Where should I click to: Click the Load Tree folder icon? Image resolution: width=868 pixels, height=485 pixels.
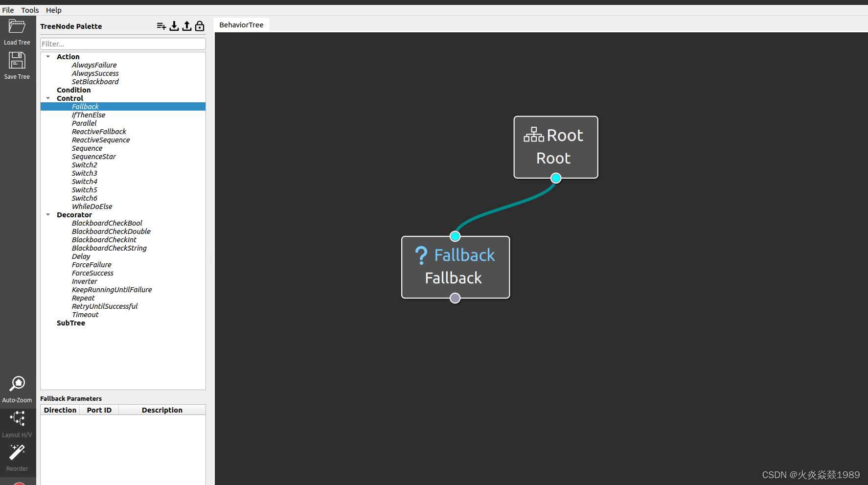(x=17, y=26)
